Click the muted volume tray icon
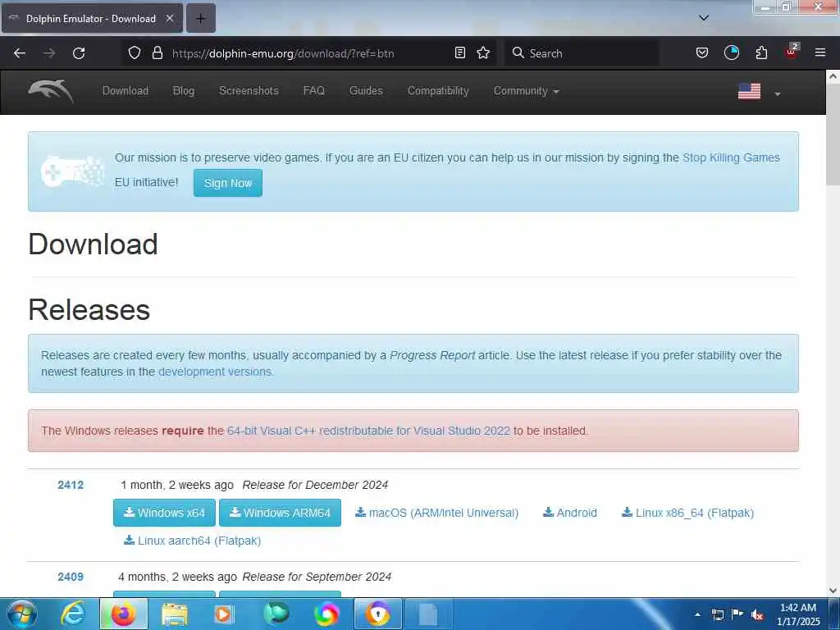Viewport: 840px width, 630px height. point(757,615)
